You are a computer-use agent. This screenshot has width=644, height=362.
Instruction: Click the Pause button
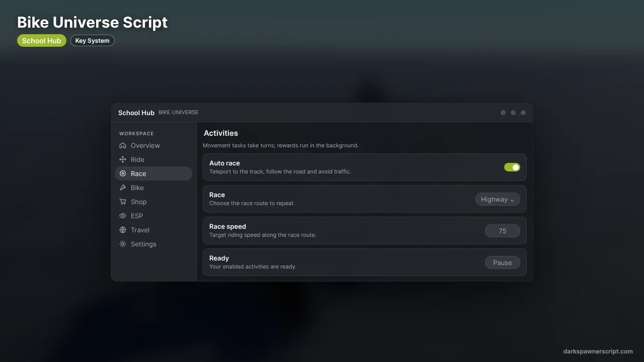pyautogui.click(x=503, y=262)
